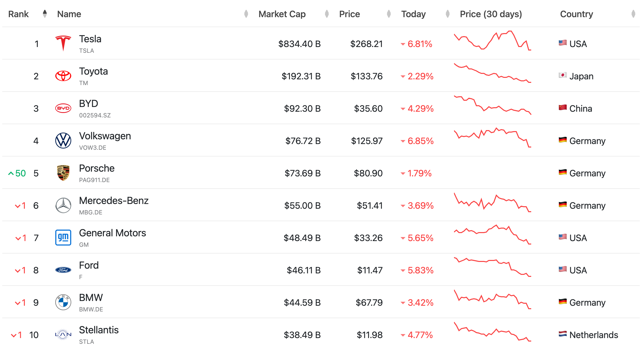Click the BYD logo icon
This screenshot has height=350, width=644.
click(63, 108)
